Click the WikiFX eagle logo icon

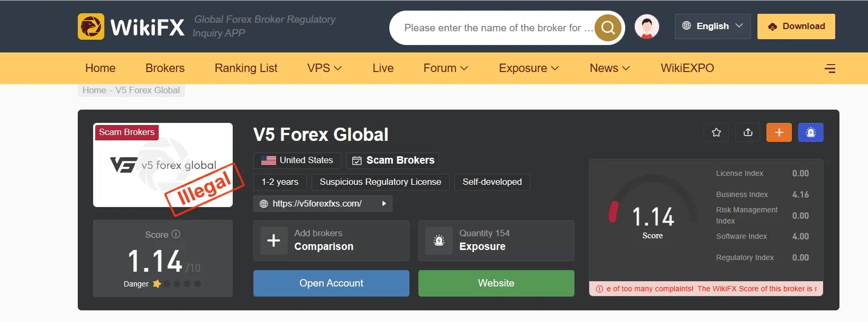[91, 26]
